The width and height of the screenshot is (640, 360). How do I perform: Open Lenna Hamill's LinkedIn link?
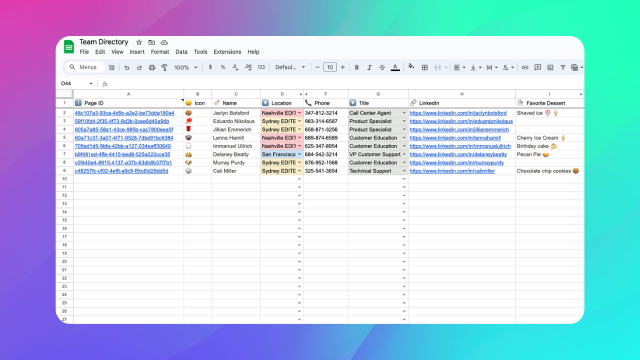point(455,138)
